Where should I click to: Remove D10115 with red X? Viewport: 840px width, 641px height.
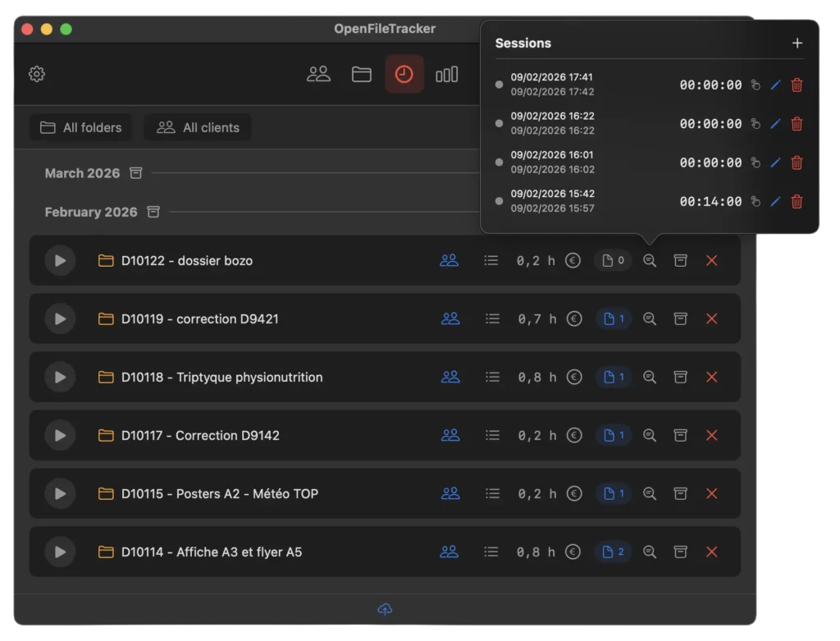tap(711, 493)
